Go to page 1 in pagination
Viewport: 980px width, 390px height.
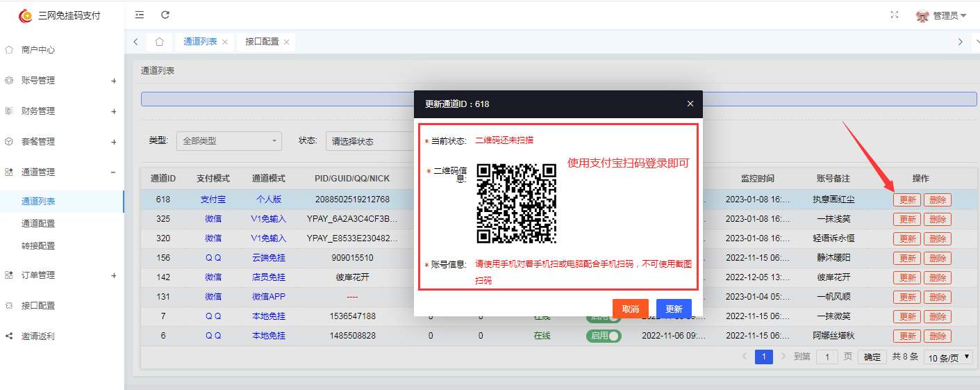pos(764,357)
